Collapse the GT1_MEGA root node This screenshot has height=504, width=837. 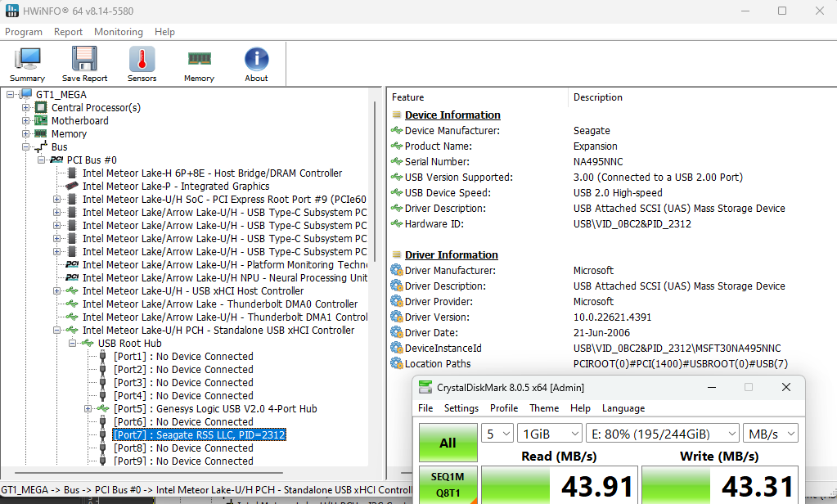(10, 95)
